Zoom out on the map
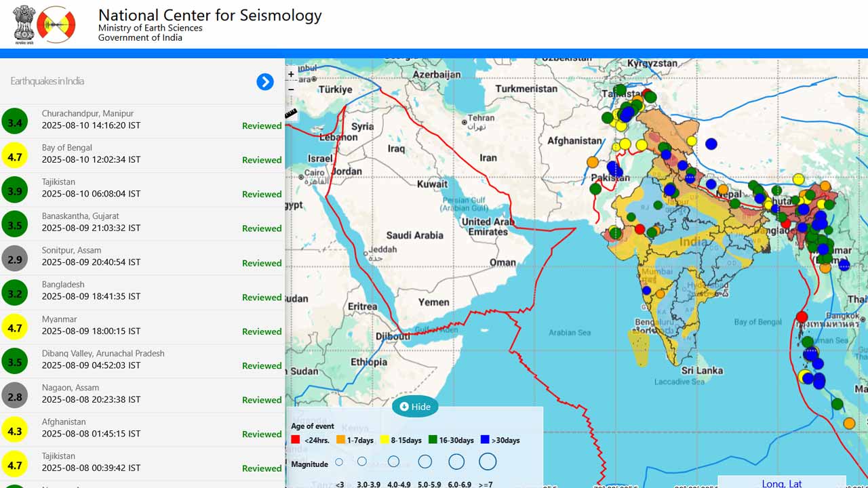This screenshot has height=488, width=868. 291,89
